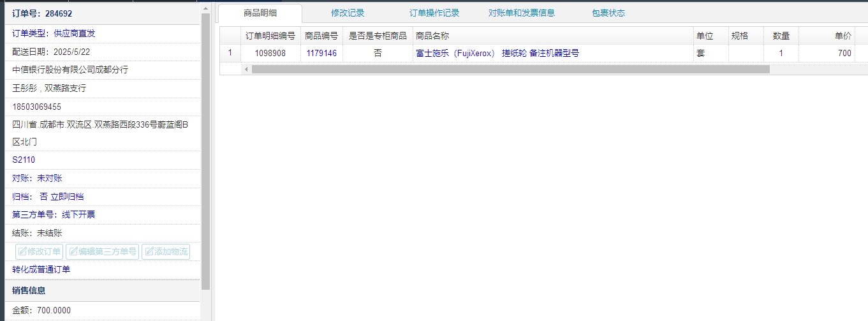Click the 对账: 未对账 text
The width and height of the screenshot is (868, 321).
[x=37, y=178]
